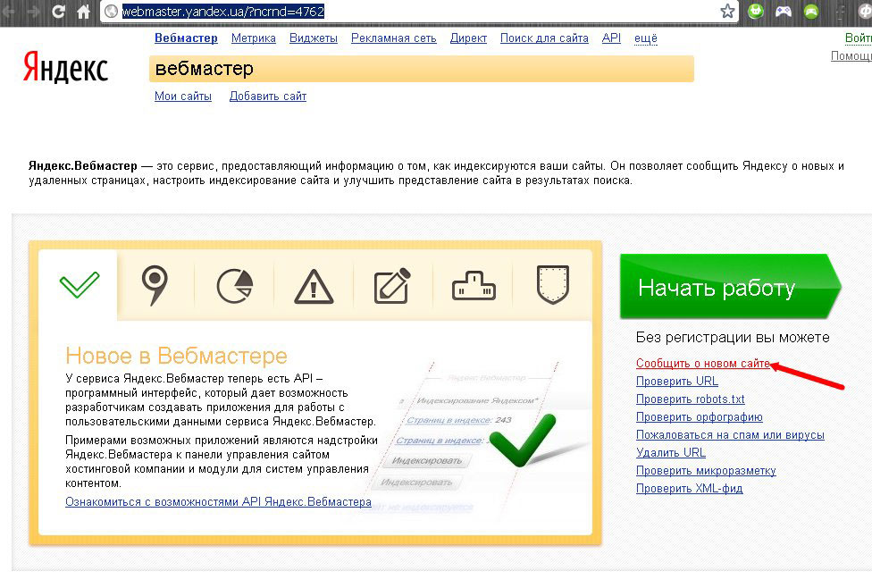Viewport: 872px width, 588px height.
Task: Click Проверить орфографию link
Action: click(x=699, y=416)
